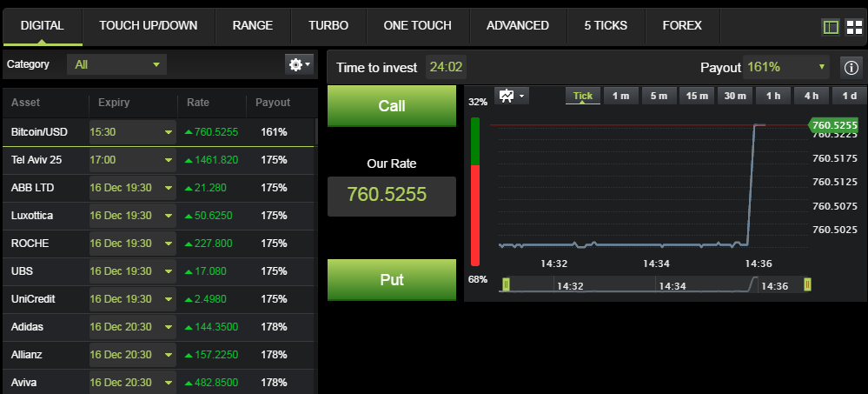Switch to the FOREX tab

(682, 25)
